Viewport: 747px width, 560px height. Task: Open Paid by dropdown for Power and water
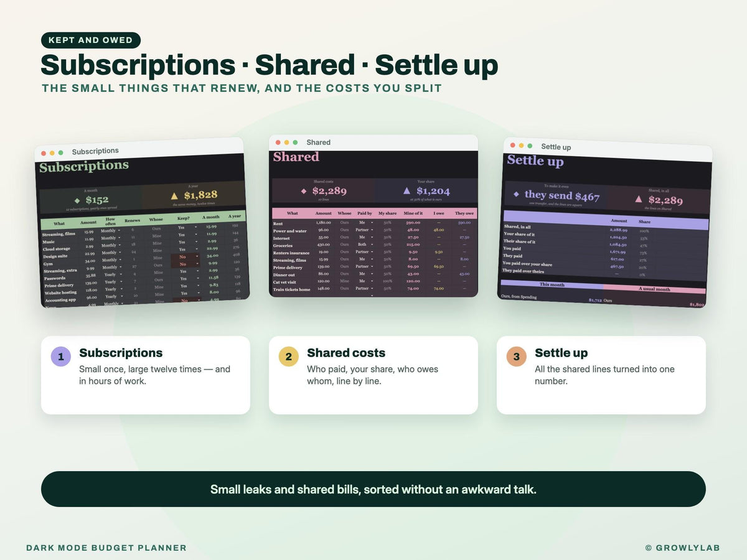(x=372, y=231)
